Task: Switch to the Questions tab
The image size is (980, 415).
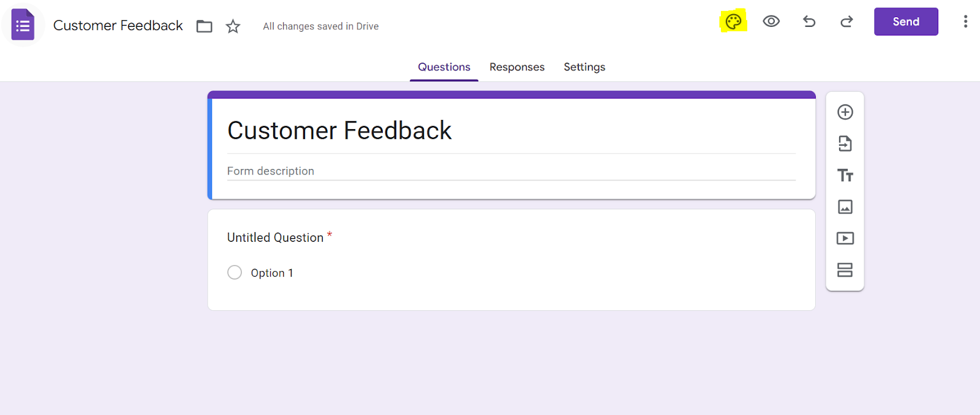Action: pos(444,67)
